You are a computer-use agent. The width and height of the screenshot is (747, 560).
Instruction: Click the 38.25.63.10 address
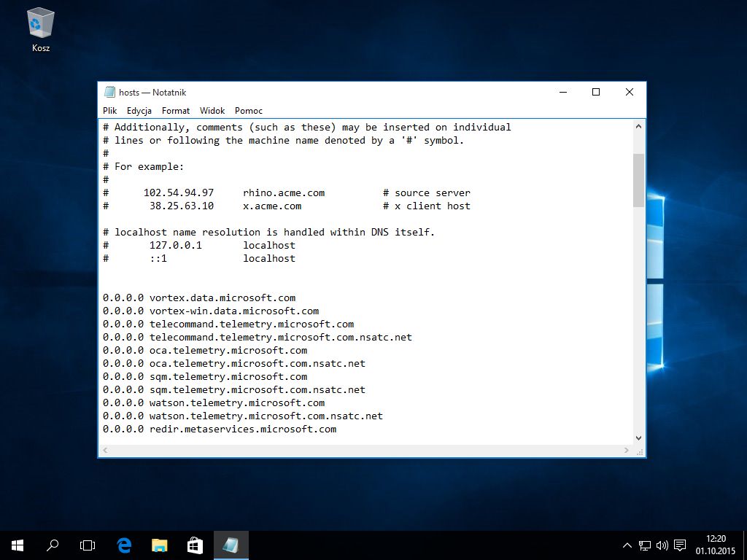click(182, 206)
